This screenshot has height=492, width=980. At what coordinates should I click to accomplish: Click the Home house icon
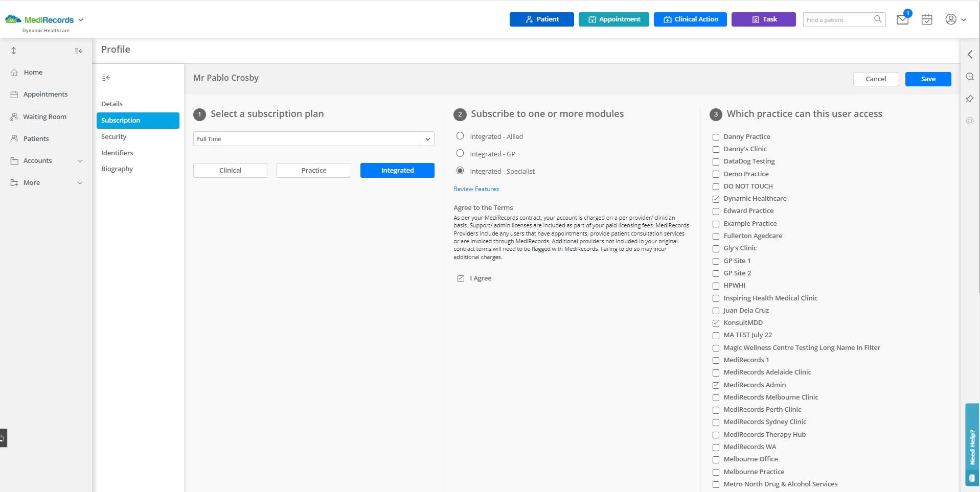point(14,73)
